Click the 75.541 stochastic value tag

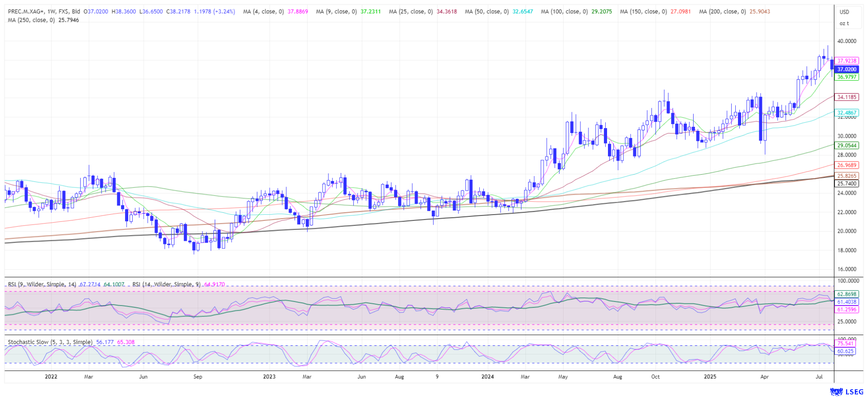pyautogui.click(x=845, y=344)
